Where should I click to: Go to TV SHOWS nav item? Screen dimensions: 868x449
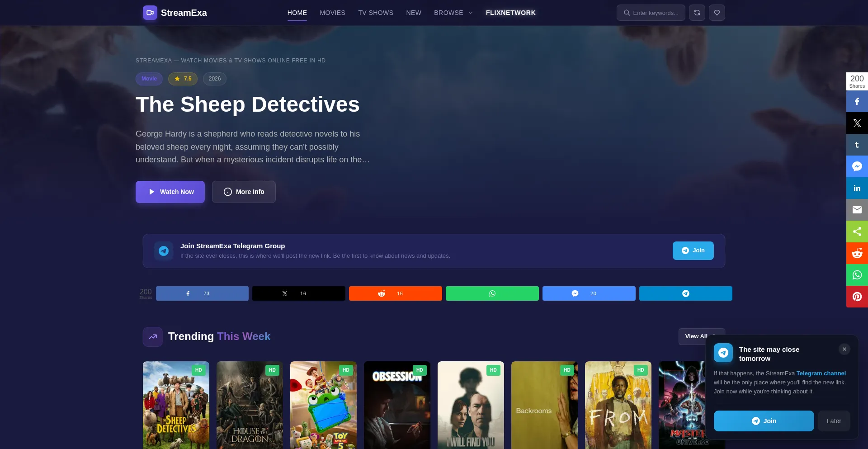coord(376,13)
